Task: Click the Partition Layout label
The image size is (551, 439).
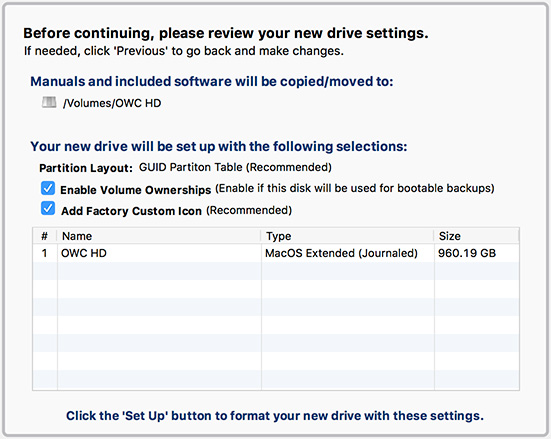Action: click(x=86, y=168)
